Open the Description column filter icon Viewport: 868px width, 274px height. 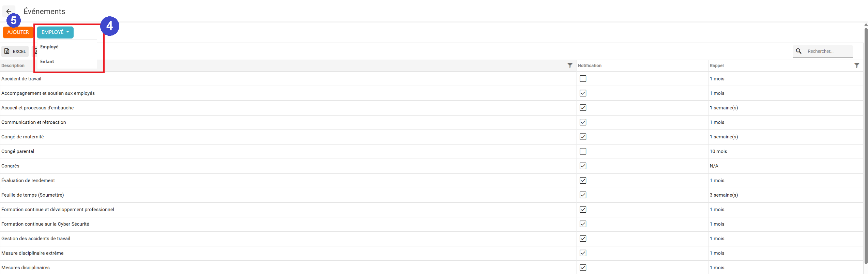(x=569, y=65)
